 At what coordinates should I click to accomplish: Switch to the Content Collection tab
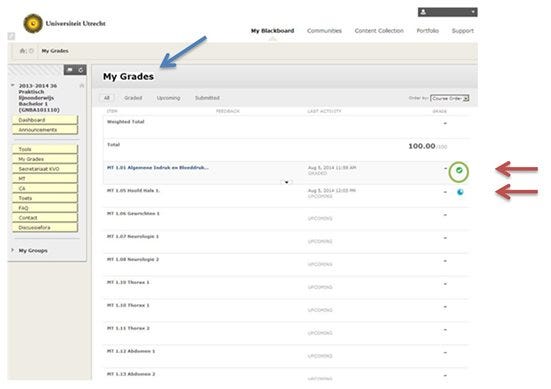click(379, 31)
